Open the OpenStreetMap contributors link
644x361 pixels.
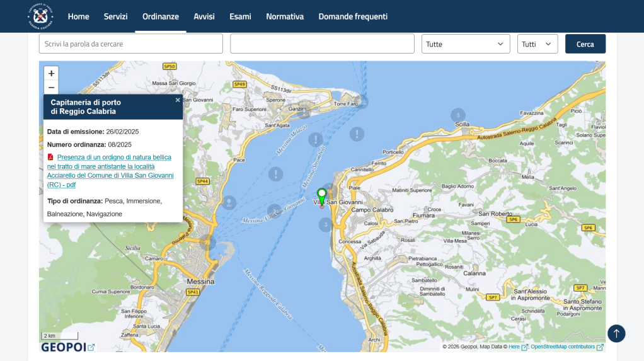tap(563, 347)
